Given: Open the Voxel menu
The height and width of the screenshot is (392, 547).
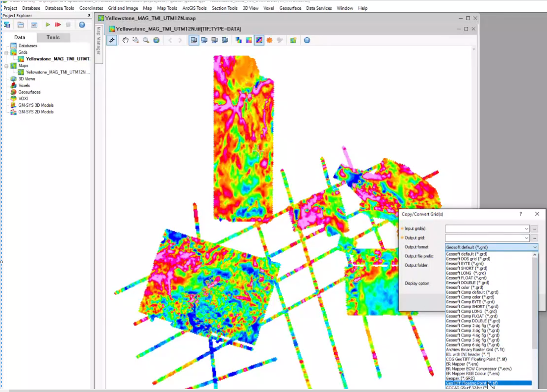Looking at the screenshot, I should (269, 8).
